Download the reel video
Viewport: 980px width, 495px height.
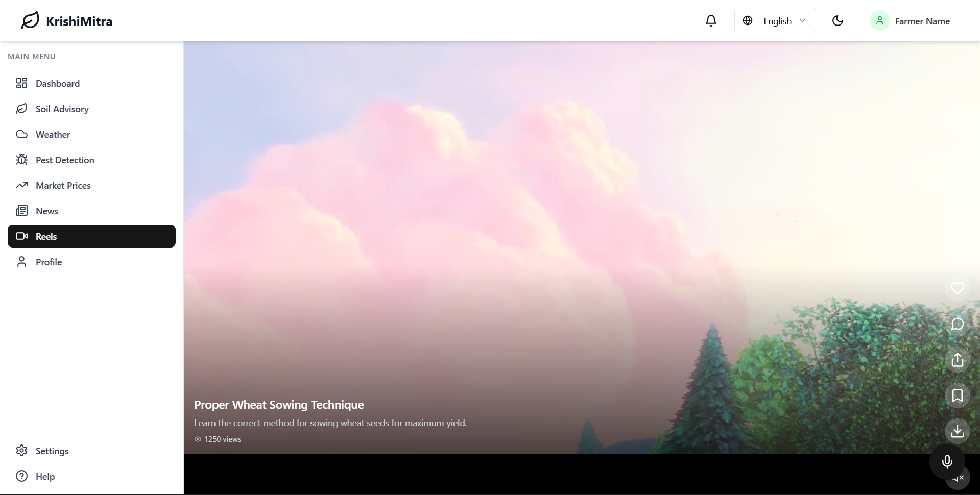point(957,431)
